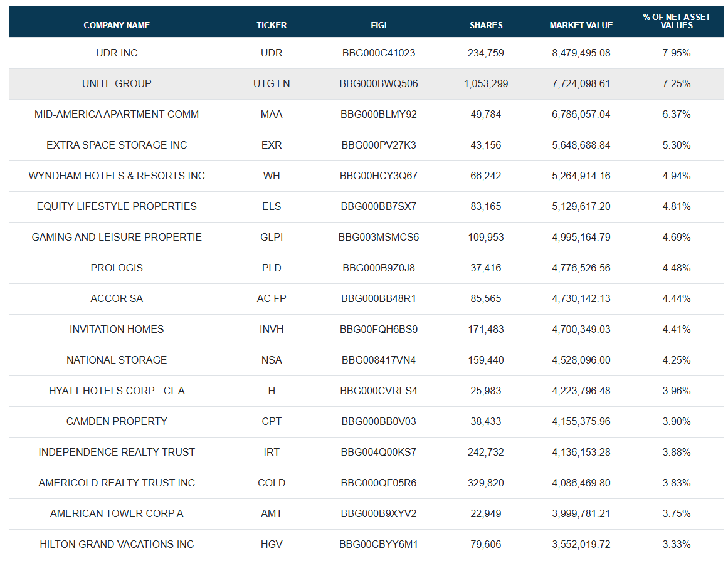
Task: Click HILTON GRAND VACATIONS INC cell
Action: (x=117, y=544)
